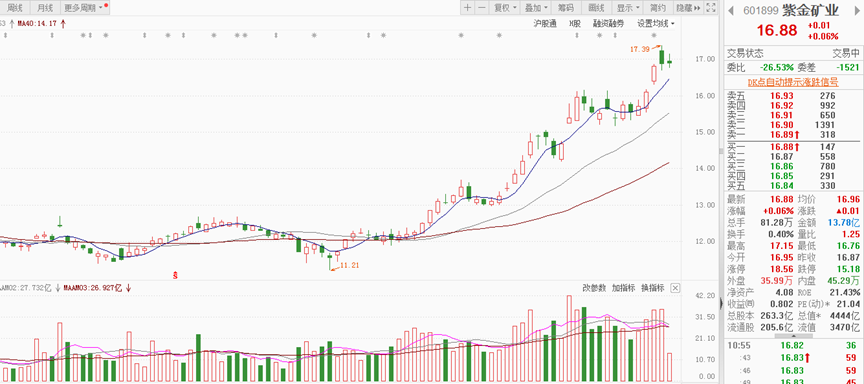
Task: Toggle 简约 simplified display mode
Action: (x=658, y=8)
